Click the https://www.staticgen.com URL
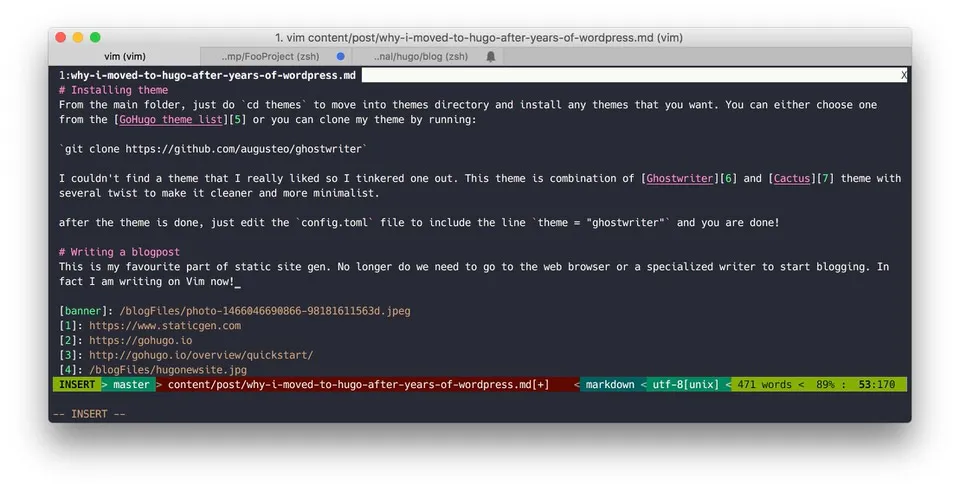 click(x=165, y=326)
